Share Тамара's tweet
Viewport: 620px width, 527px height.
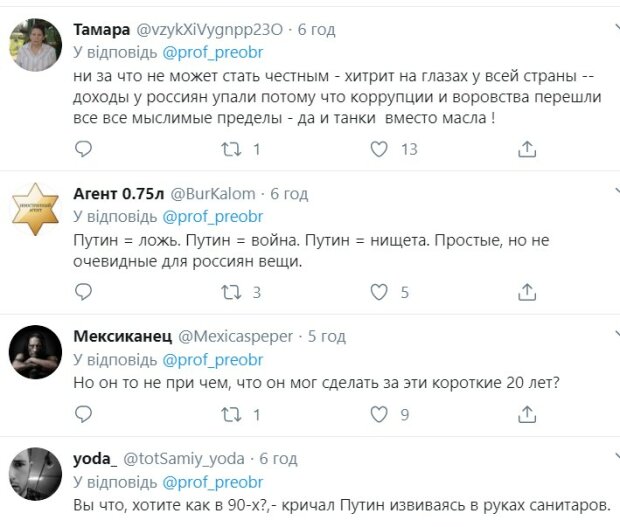pyautogui.click(x=527, y=150)
